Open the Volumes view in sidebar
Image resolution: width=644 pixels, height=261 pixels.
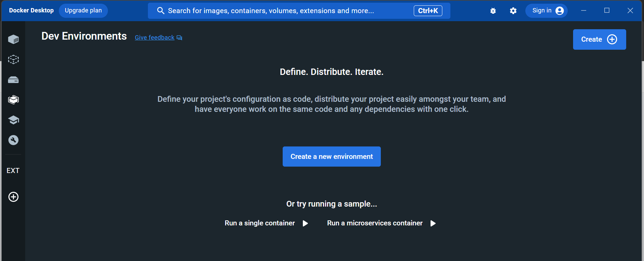point(13,80)
